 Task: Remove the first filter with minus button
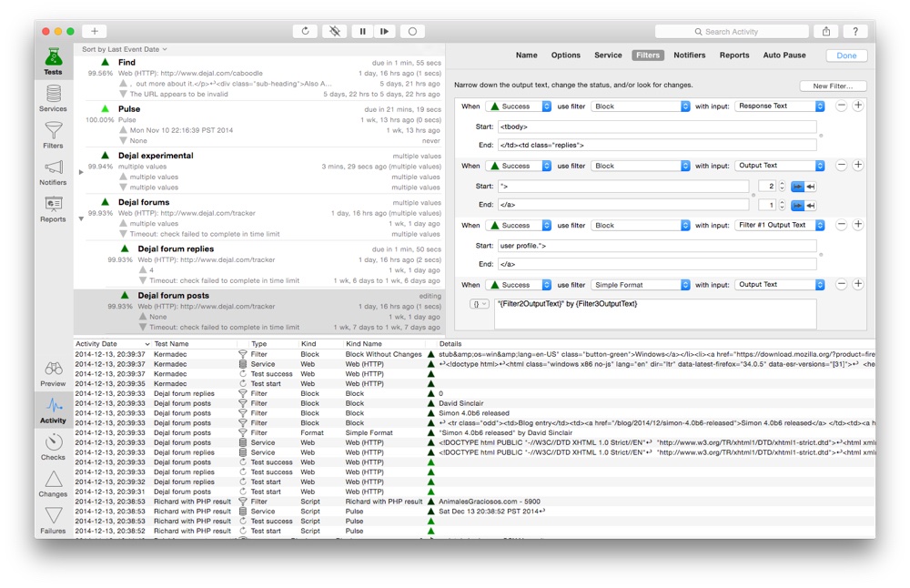841,106
